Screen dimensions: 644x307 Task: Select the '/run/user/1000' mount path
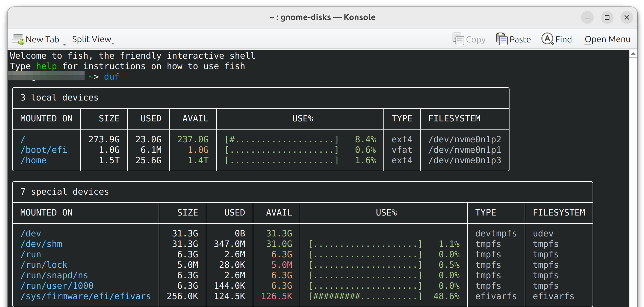[x=57, y=286]
